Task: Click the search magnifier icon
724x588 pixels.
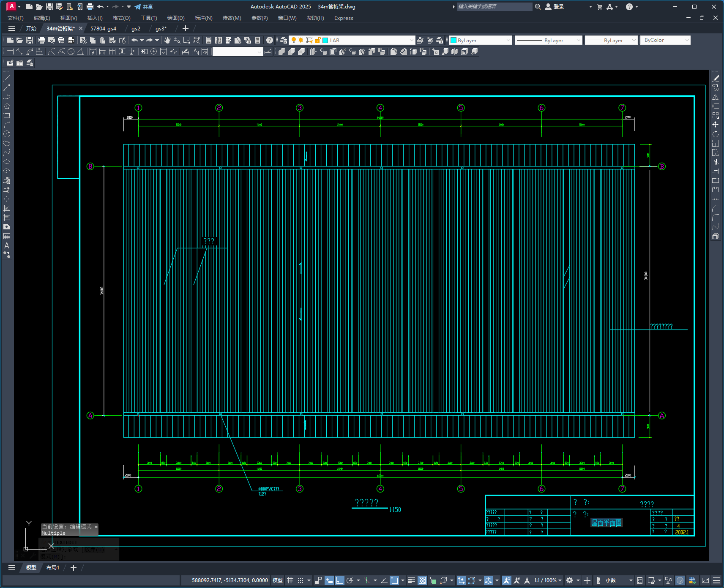Action: 538,7
